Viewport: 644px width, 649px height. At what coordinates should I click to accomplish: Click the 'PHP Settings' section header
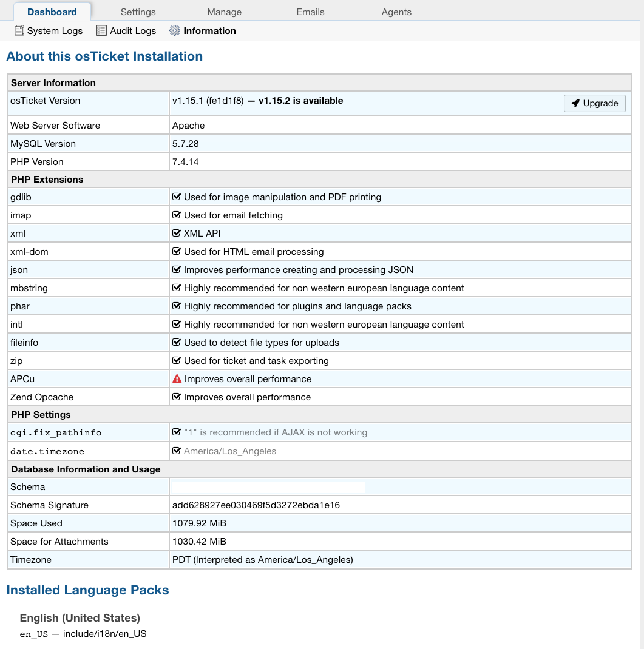41,415
